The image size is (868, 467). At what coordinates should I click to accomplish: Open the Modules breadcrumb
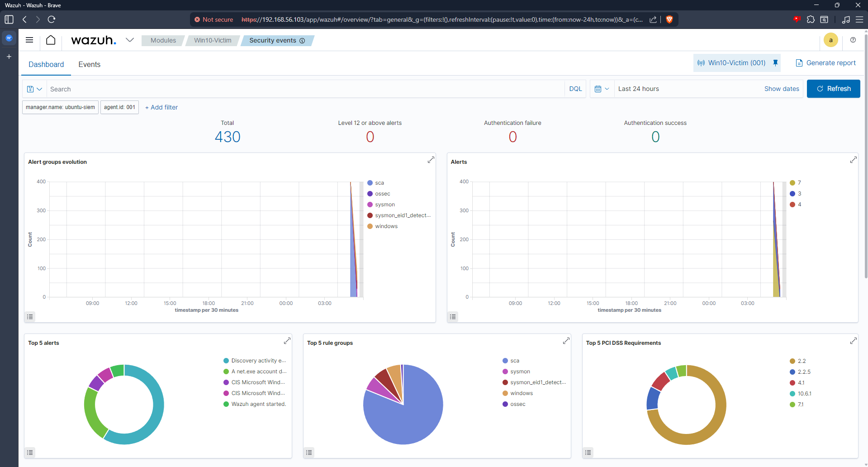163,40
